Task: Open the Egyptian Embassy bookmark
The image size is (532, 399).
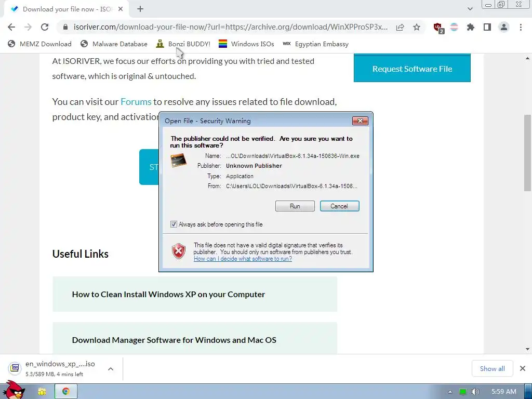Action: [315, 44]
